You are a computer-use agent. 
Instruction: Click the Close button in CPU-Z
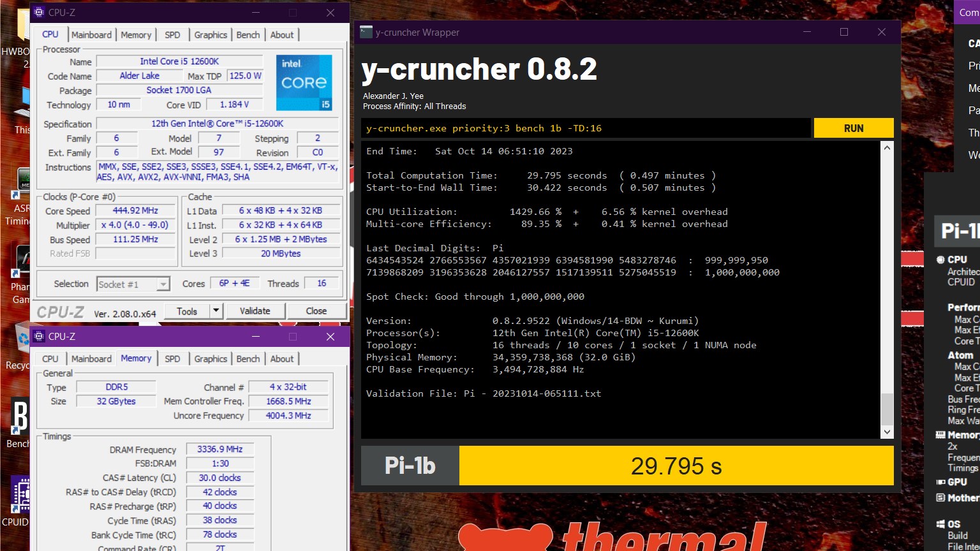coord(316,311)
